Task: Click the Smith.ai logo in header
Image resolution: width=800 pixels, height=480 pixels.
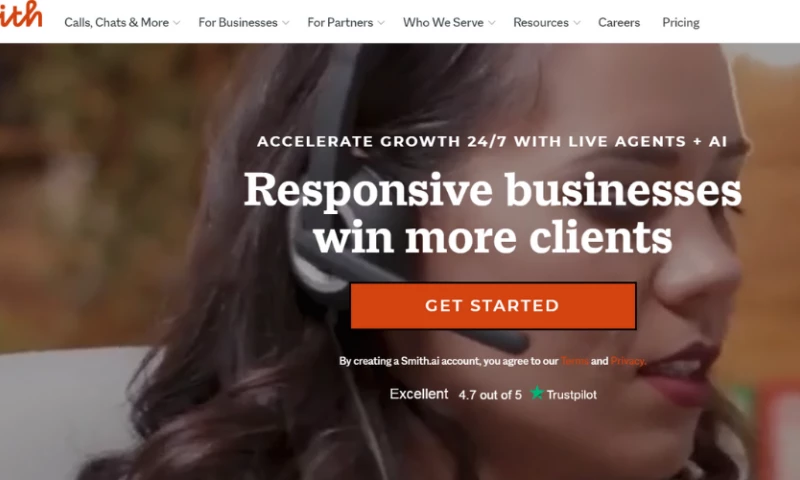Action: point(20,14)
